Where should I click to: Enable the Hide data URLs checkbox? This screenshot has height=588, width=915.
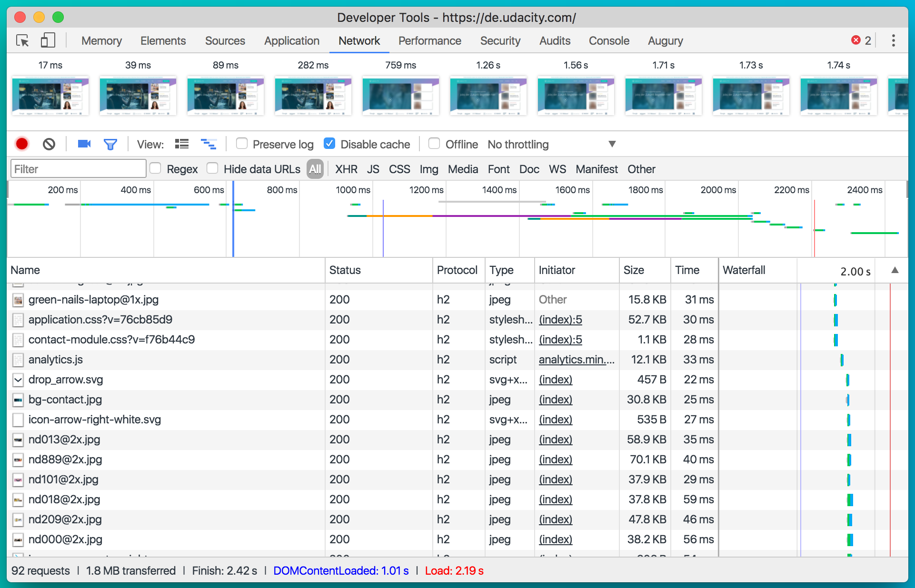pyautogui.click(x=212, y=168)
